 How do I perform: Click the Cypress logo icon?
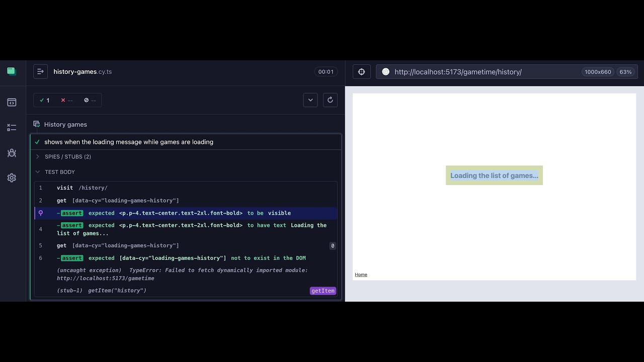(12, 71)
